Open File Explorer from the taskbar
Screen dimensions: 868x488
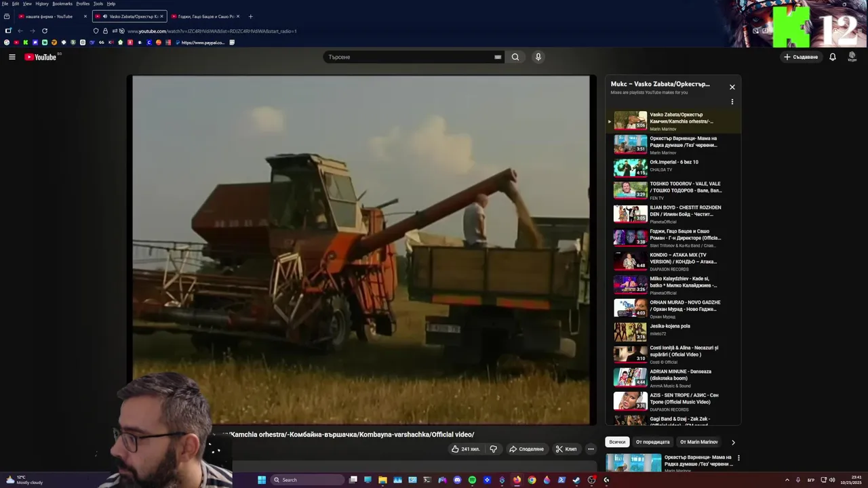382,480
